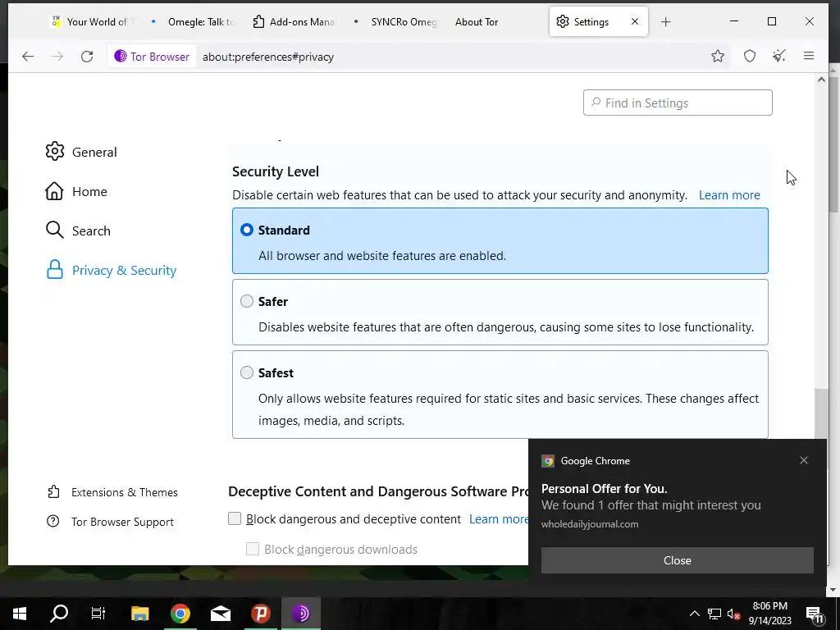Screen dimensions: 840x630
Task: Dismiss the Chrome notification with X
Action: pos(804,460)
